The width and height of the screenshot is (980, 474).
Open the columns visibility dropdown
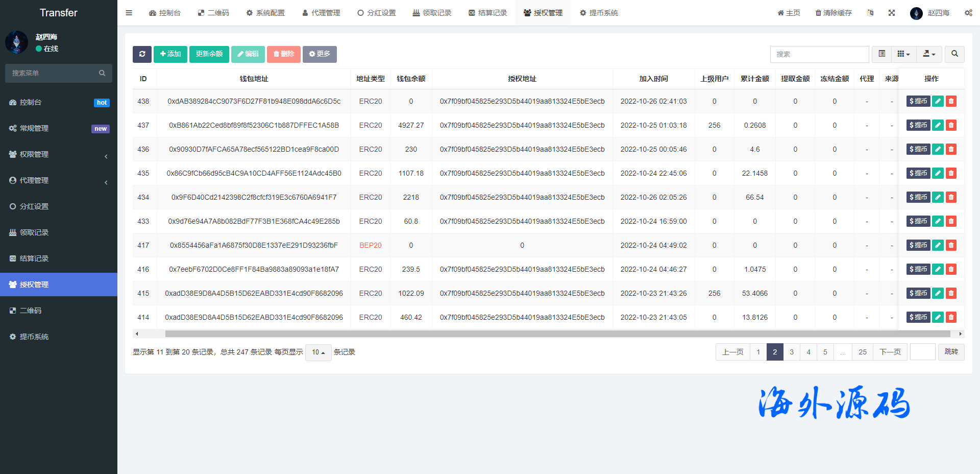pyautogui.click(x=903, y=54)
